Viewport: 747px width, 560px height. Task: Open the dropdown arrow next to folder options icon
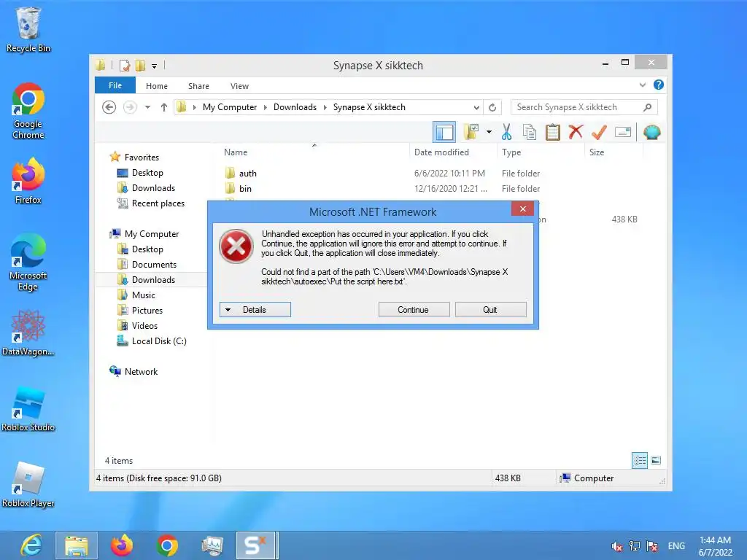[489, 132]
